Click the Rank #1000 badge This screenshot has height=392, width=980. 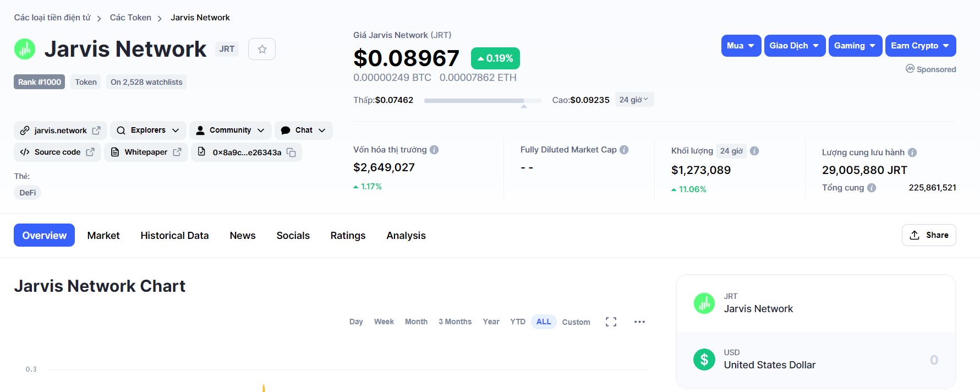(x=40, y=82)
